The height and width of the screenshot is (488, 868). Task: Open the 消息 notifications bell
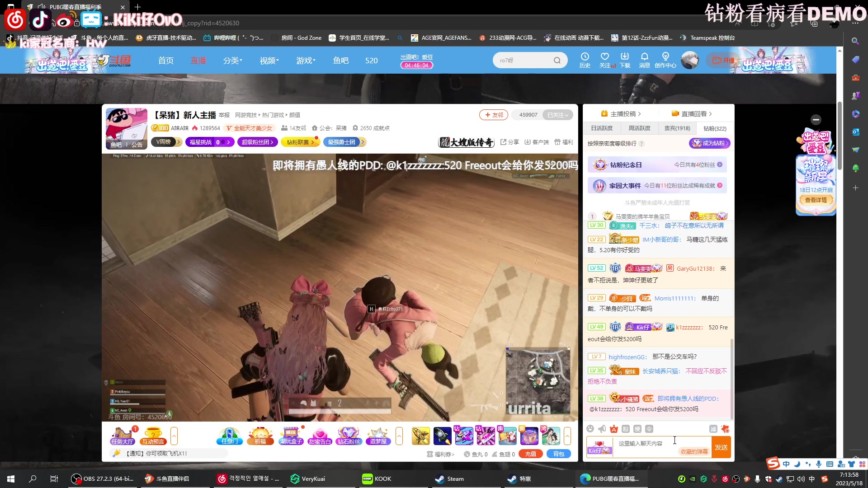(645, 60)
